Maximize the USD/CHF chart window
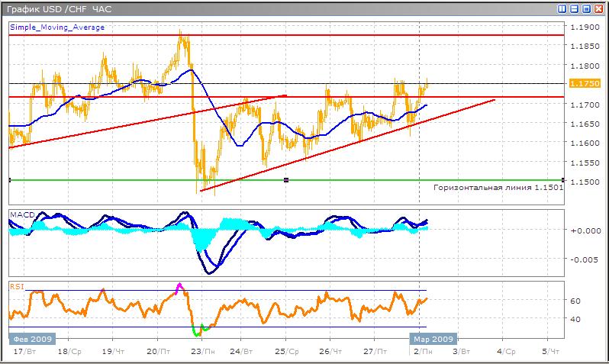This screenshot has height=364, width=609. [x=586, y=9]
